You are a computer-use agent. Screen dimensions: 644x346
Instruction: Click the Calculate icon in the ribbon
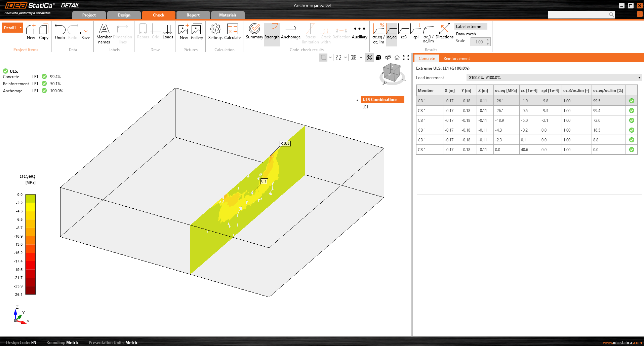pyautogui.click(x=232, y=32)
